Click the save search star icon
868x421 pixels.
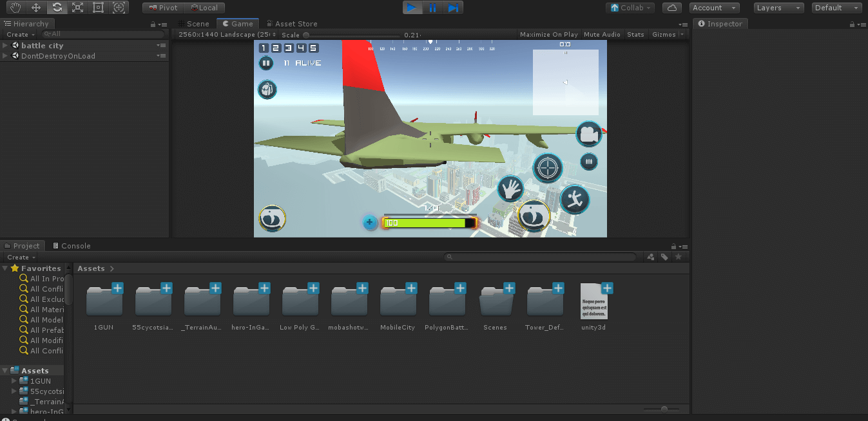click(x=678, y=257)
